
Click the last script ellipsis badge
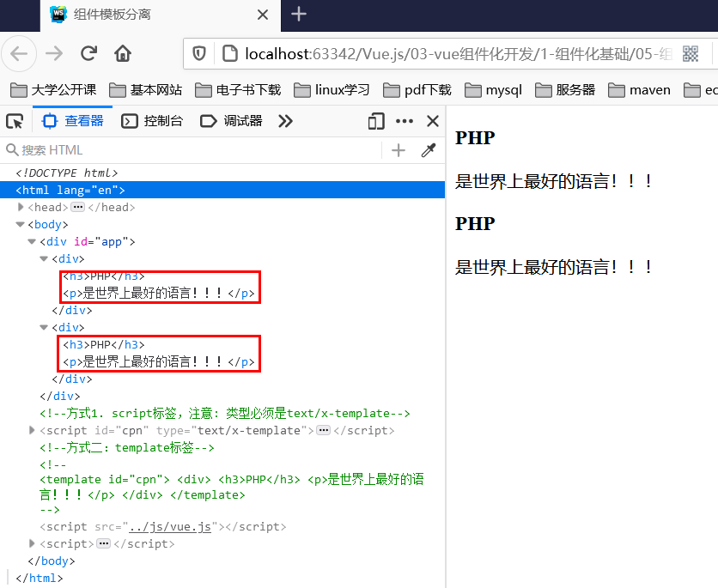[104, 543]
